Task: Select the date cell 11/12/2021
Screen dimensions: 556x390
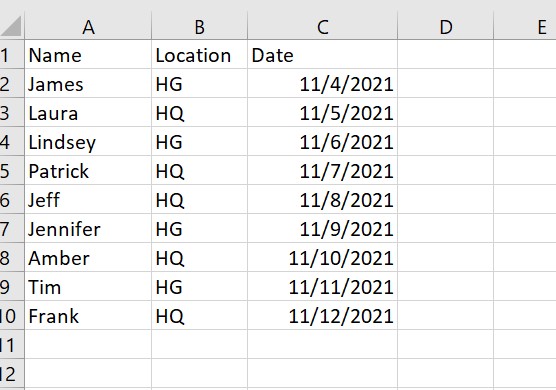Action: click(x=322, y=316)
